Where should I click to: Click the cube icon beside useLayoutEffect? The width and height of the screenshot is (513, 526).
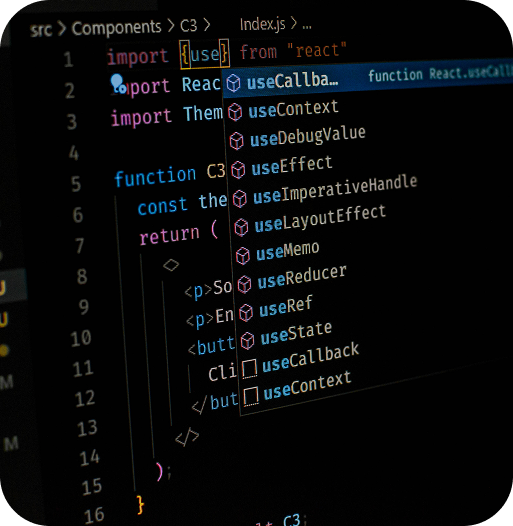(x=241, y=227)
